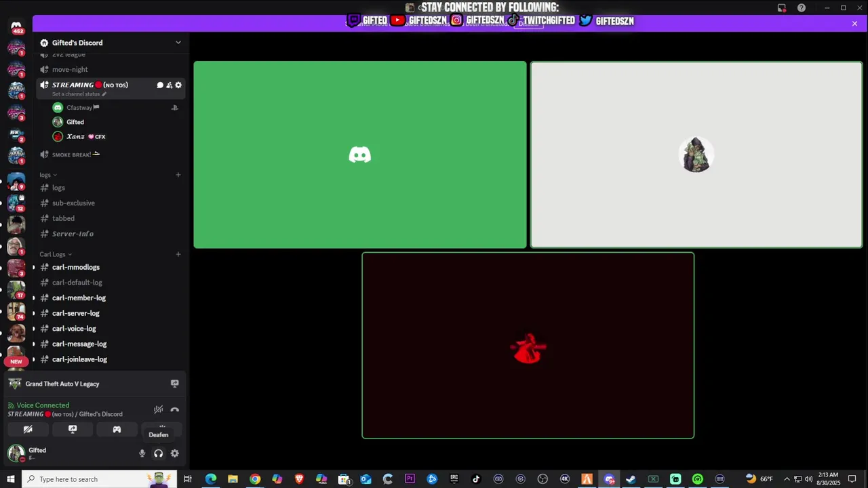
Task: Open noise suppression settings icon
Action: (x=159, y=409)
